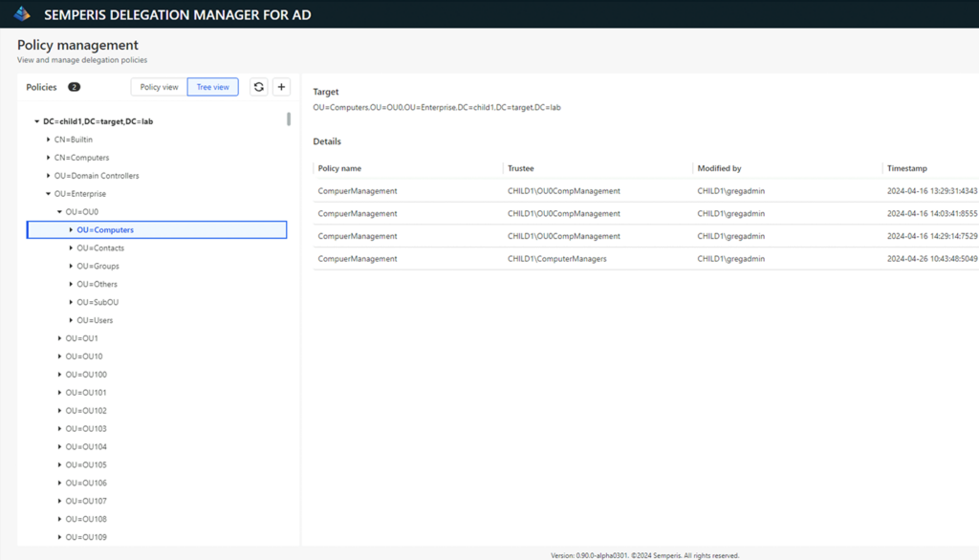This screenshot has width=979, height=560.
Task: Select the OU=OU104 tree item
Action: tap(86, 447)
